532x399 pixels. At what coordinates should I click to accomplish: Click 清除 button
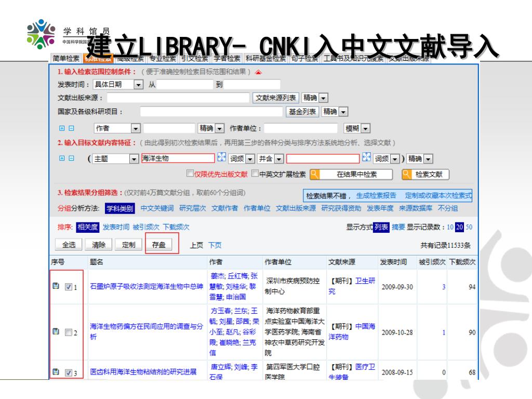click(98, 245)
